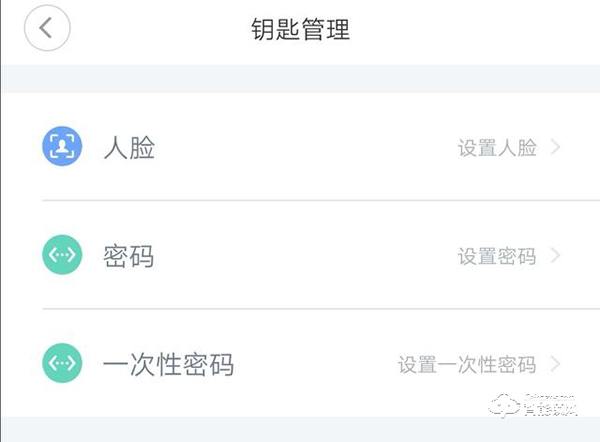This screenshot has height=442, width=600.
Task: Expand the 一次性密码 row chevron arrow
Action: 556,364
